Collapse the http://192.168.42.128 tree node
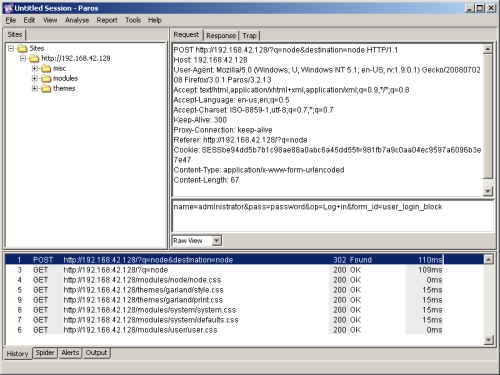This screenshot has width=500, height=375. (23, 59)
